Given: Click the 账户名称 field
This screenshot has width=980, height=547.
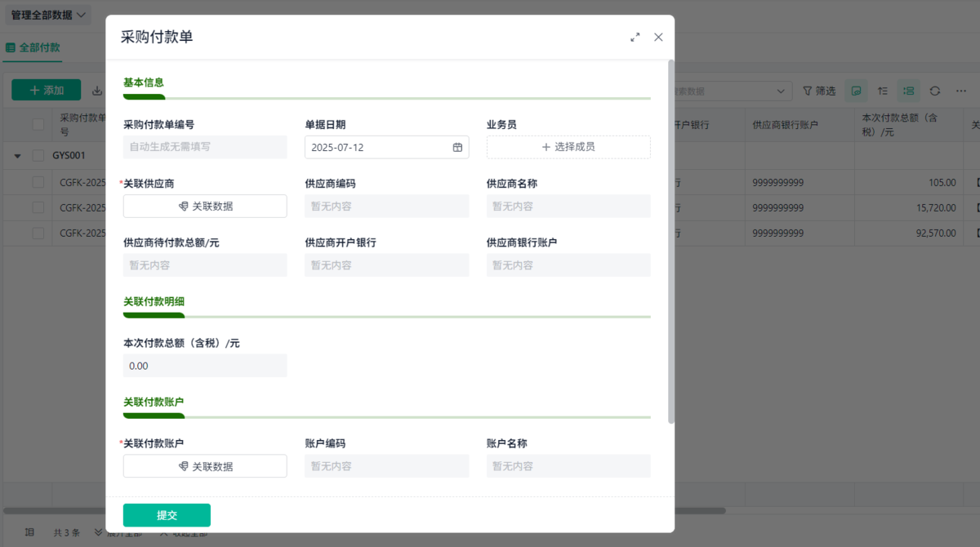Looking at the screenshot, I should pos(568,466).
